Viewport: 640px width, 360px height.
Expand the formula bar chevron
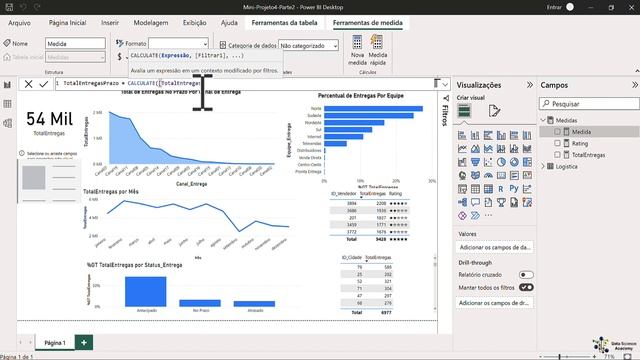(445, 84)
